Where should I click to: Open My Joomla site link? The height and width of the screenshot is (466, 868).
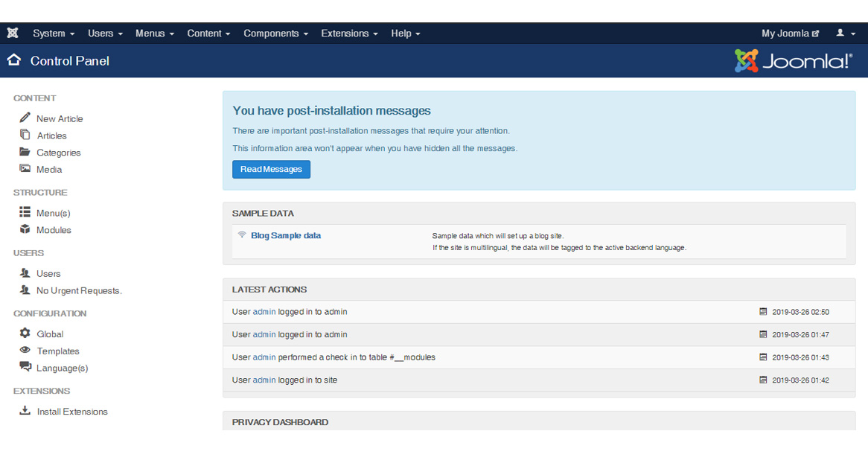[790, 33]
